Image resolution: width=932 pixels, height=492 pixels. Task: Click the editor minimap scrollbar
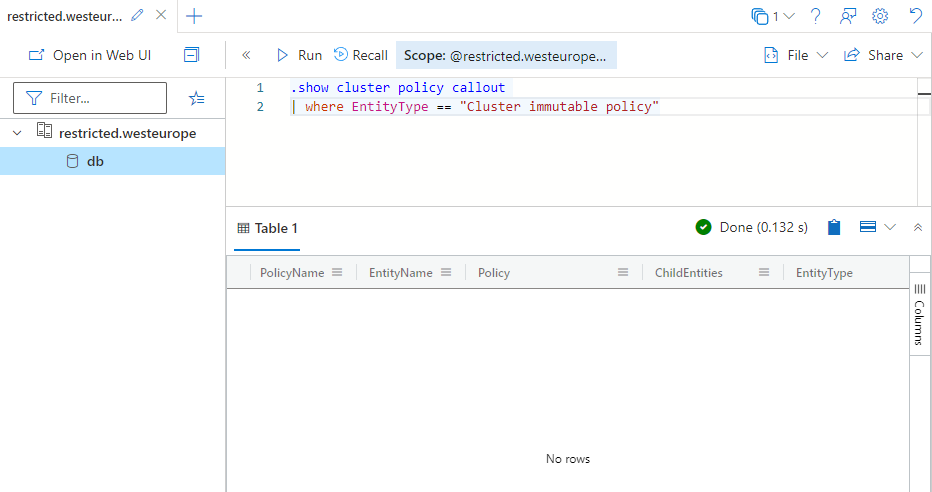coord(924,141)
